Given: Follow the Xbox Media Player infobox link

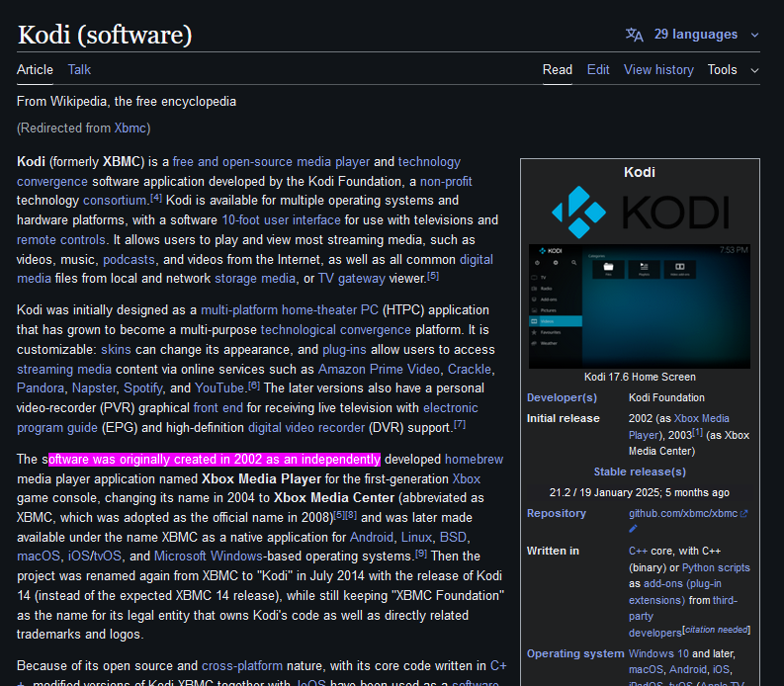Looking at the screenshot, I should 678,426.
